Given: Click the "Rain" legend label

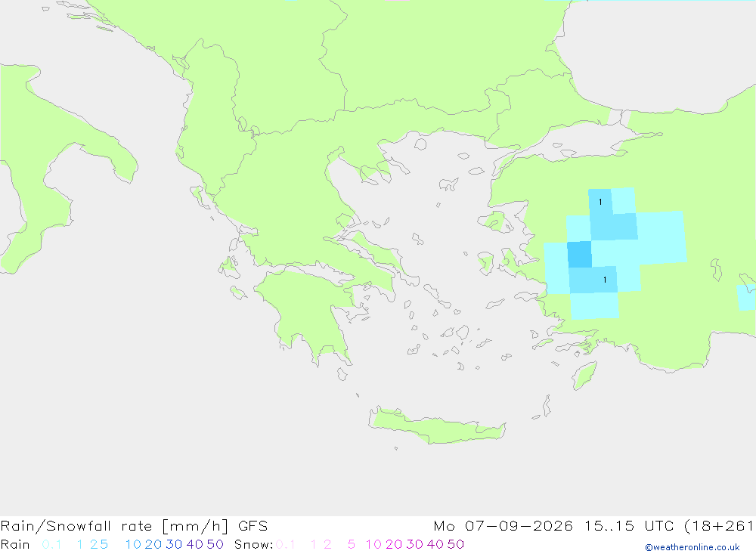Looking at the screenshot, I should coord(15,544).
